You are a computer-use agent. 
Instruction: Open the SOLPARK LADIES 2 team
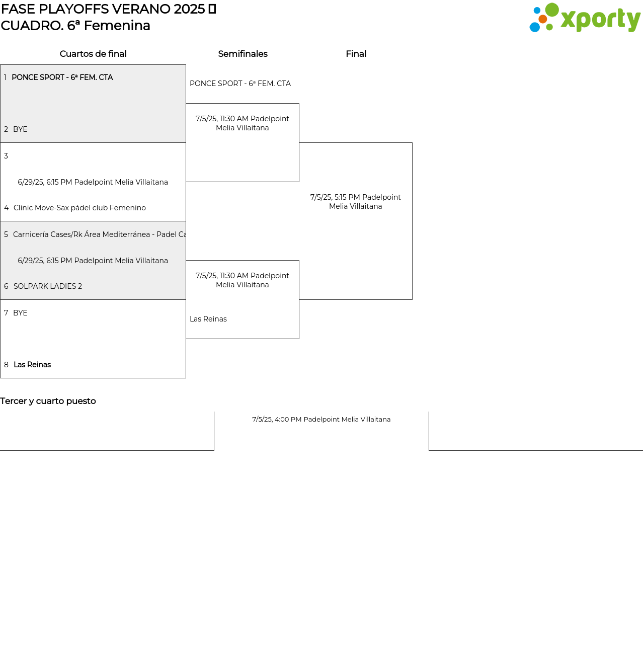tap(48, 286)
